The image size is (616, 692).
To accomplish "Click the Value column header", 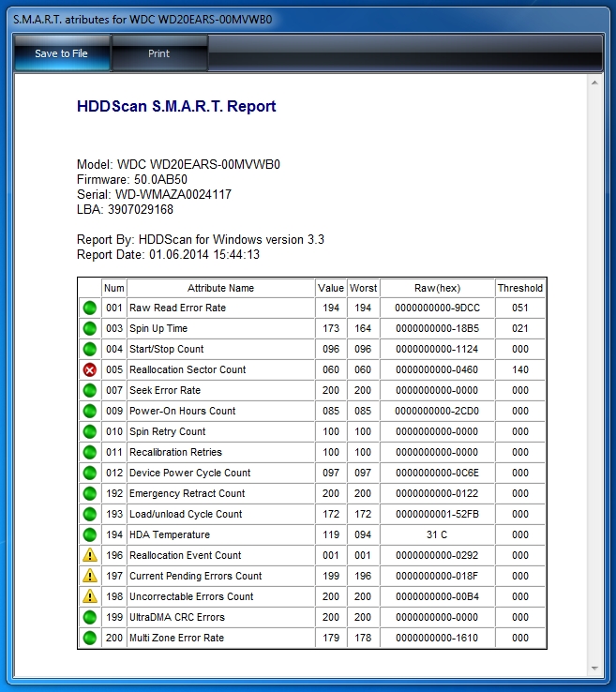I will (x=331, y=288).
